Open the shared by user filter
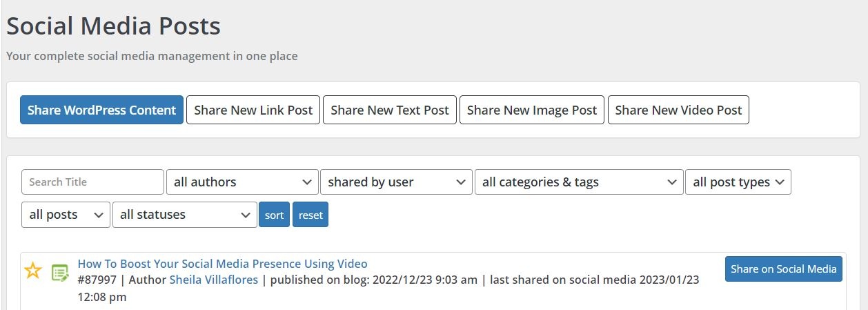The height and width of the screenshot is (310, 868). coord(396,182)
